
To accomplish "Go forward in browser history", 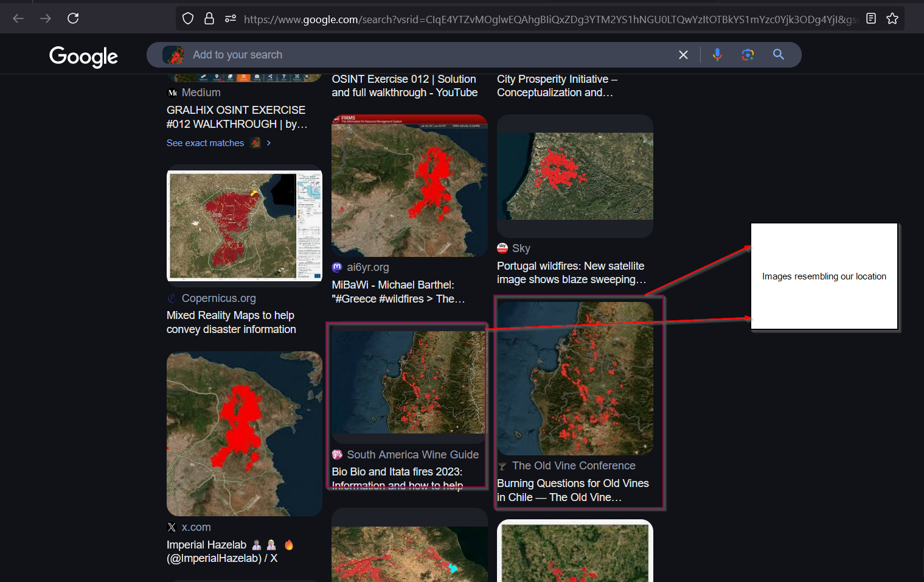I will 46,18.
